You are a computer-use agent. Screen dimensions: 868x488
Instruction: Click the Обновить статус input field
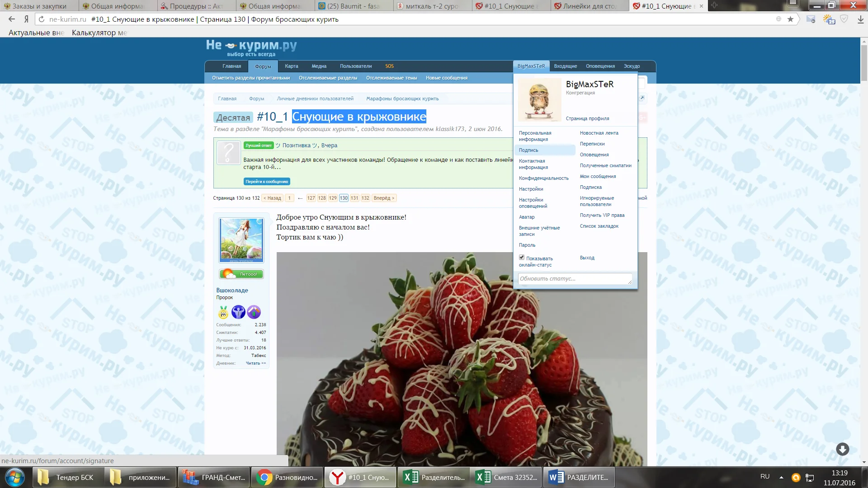[x=574, y=279]
